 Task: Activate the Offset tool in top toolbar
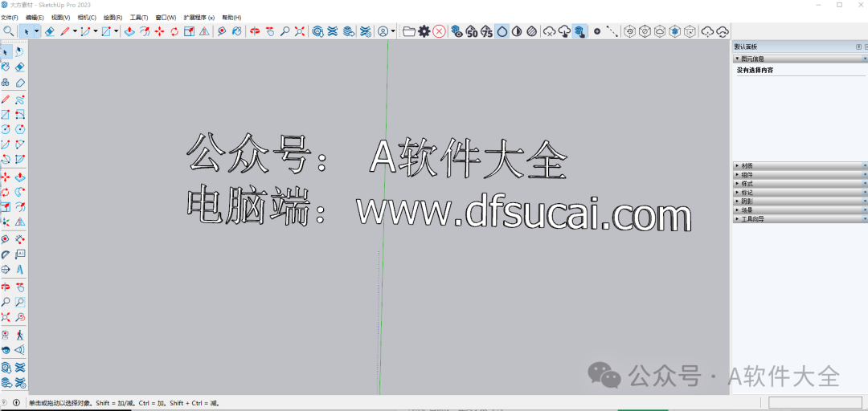[x=145, y=31]
